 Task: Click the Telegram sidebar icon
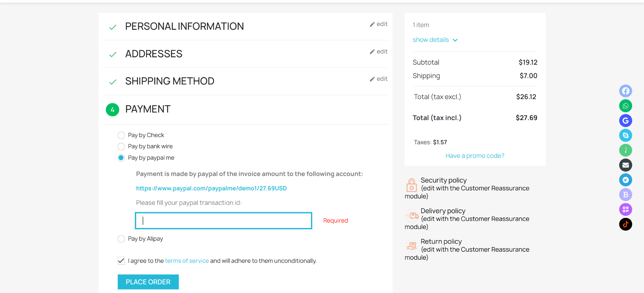pyautogui.click(x=626, y=180)
